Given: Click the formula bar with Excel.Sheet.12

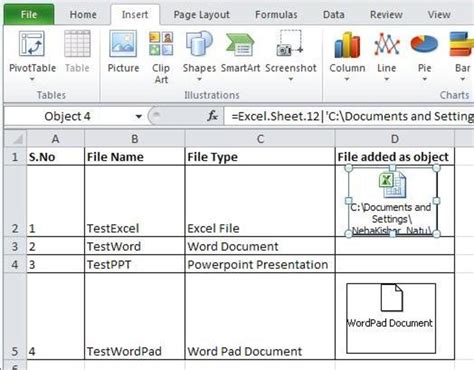Looking at the screenshot, I should (x=349, y=116).
